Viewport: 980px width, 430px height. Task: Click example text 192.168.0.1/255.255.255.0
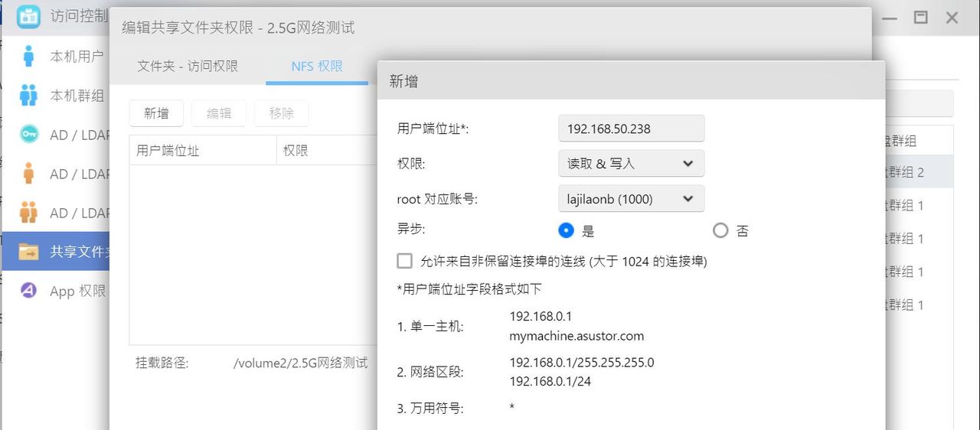click(x=582, y=363)
